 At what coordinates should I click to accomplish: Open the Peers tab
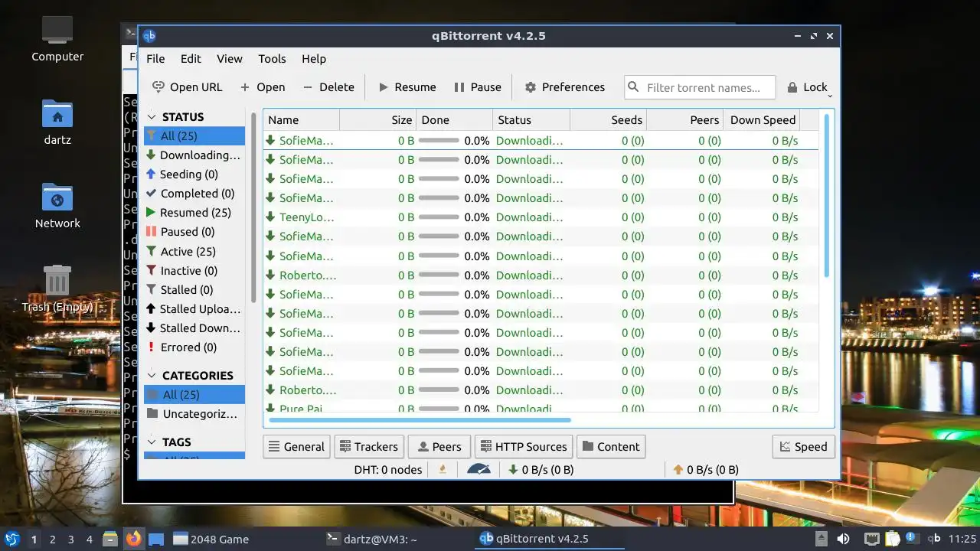439,447
